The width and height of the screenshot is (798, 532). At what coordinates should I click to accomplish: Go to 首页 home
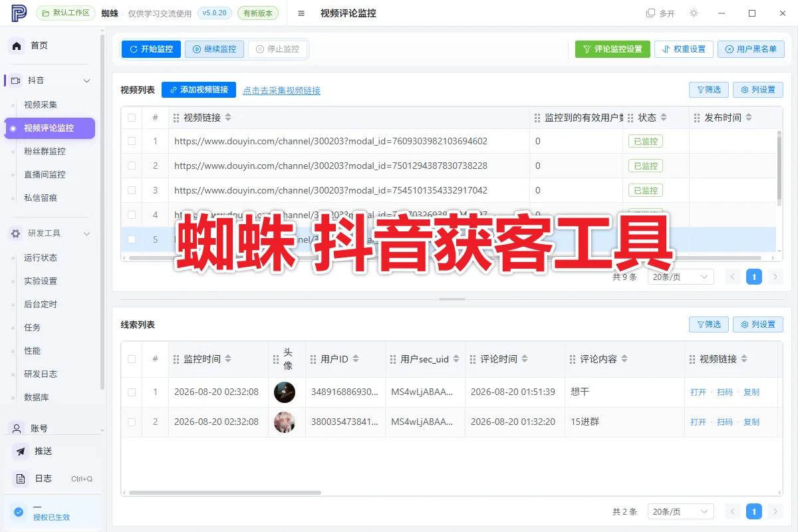[x=39, y=45]
